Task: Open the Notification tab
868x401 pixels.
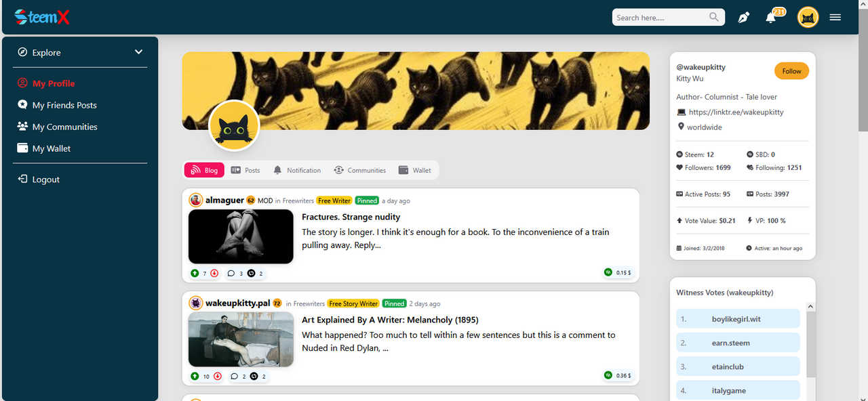Action: [x=297, y=170]
